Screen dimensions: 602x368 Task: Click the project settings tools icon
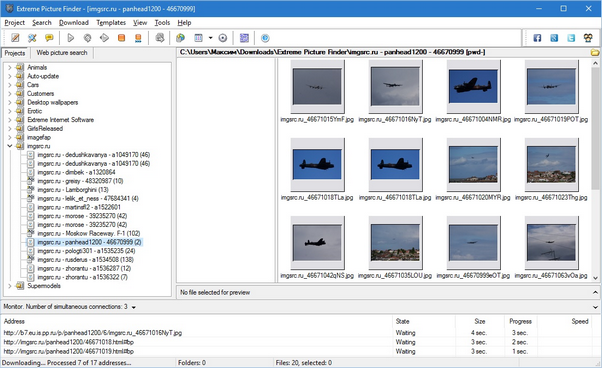click(32, 38)
